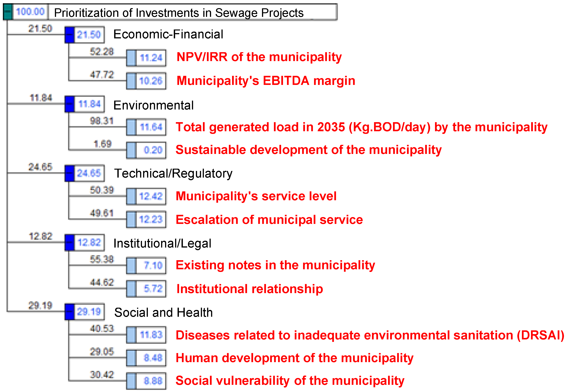Collapse the Environmental criterion blue node
The image size is (566, 392).
tap(70, 104)
